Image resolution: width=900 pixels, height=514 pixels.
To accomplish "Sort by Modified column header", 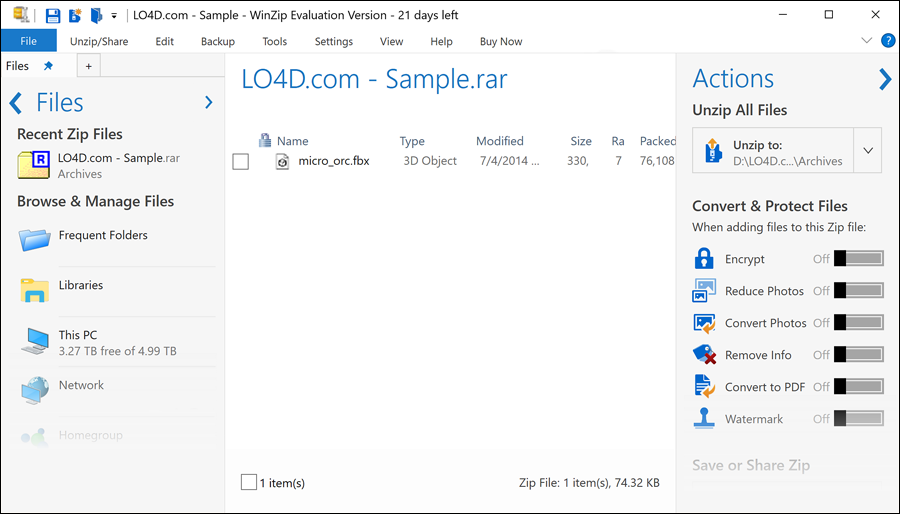I will tap(499, 141).
